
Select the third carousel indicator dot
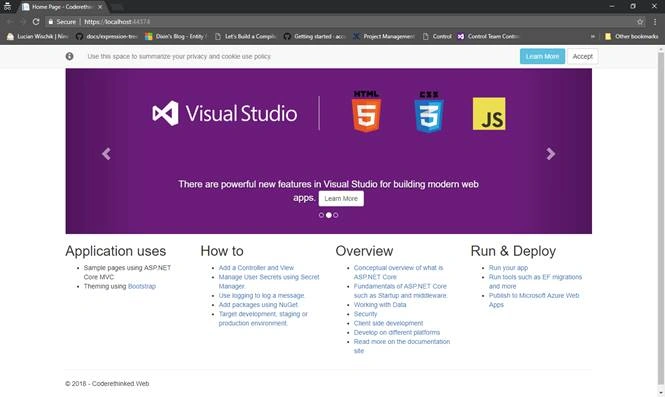tap(336, 215)
